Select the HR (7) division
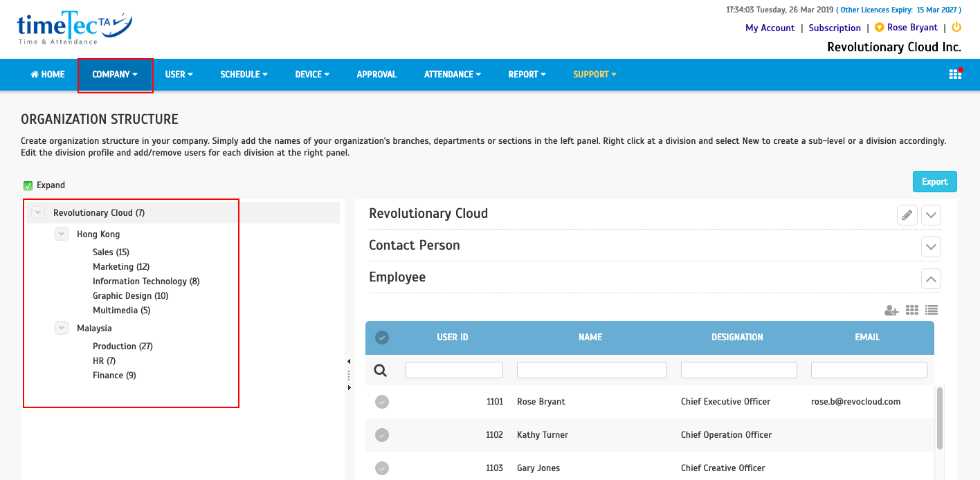 tap(105, 361)
